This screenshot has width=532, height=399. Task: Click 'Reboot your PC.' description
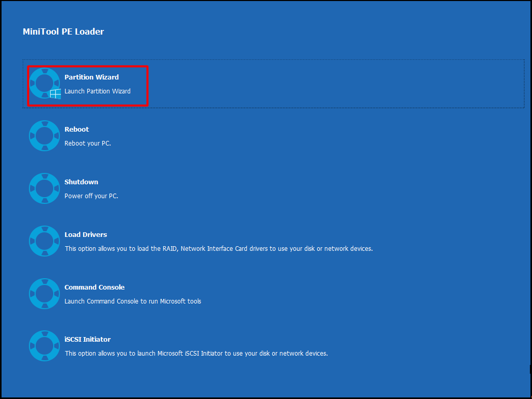pyautogui.click(x=88, y=143)
